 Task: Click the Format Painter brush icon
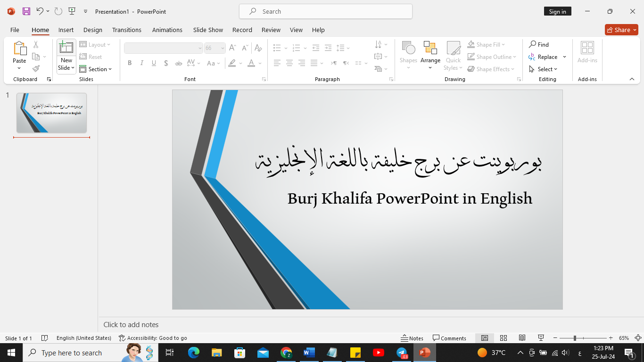pyautogui.click(x=36, y=68)
